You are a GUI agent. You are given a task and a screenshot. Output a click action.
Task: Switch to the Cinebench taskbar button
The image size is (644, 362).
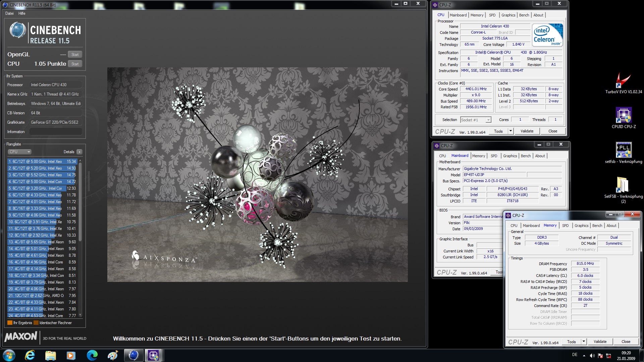click(x=133, y=355)
